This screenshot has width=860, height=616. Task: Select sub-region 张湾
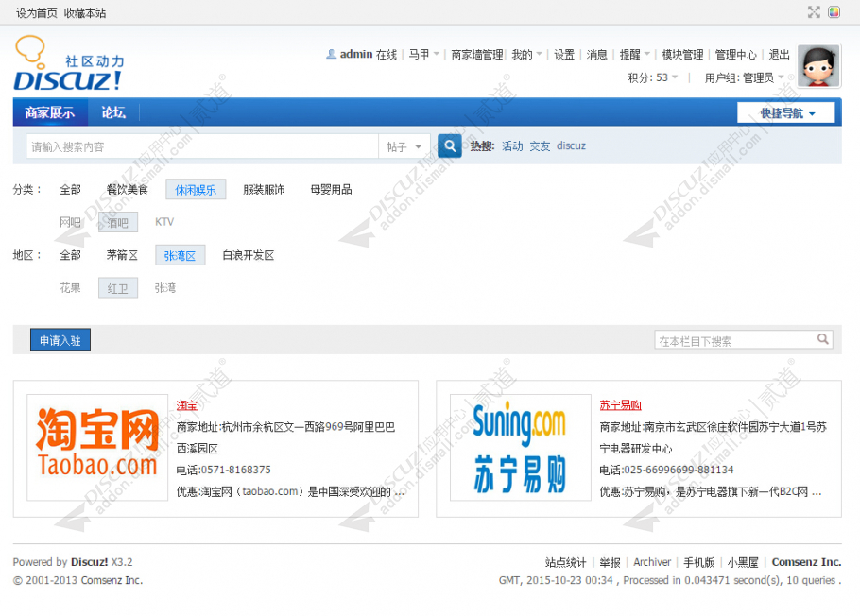point(165,288)
